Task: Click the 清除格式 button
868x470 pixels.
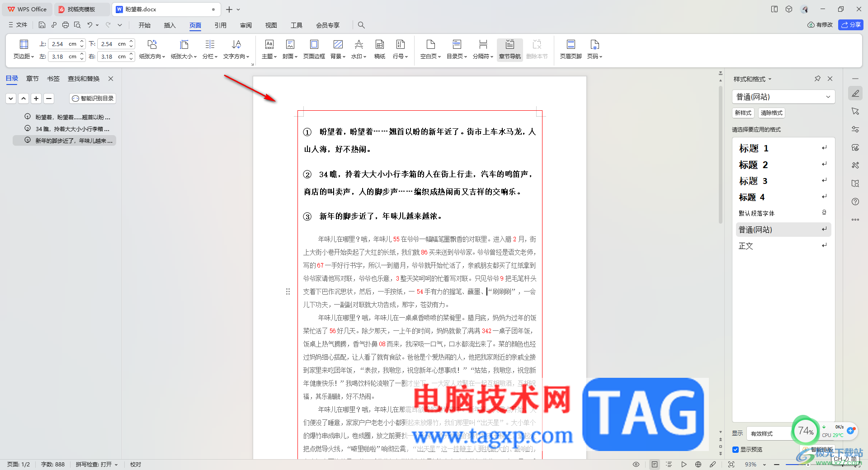Action: click(x=771, y=113)
